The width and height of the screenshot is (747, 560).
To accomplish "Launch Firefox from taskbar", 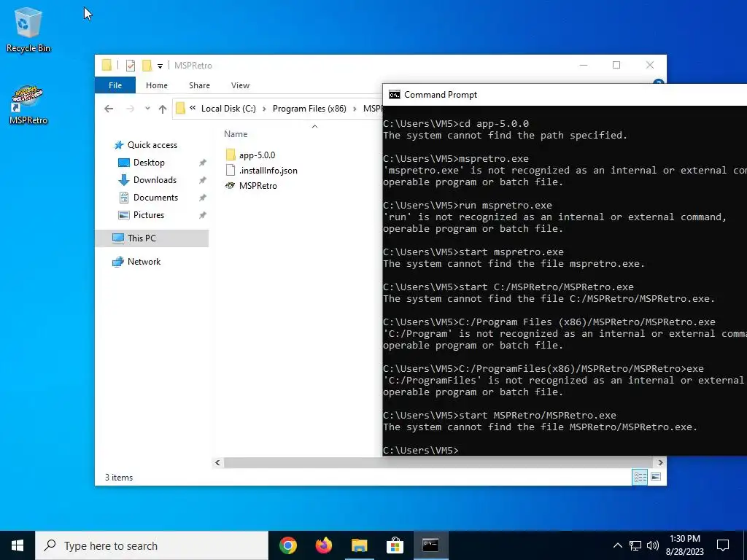I will click(324, 545).
